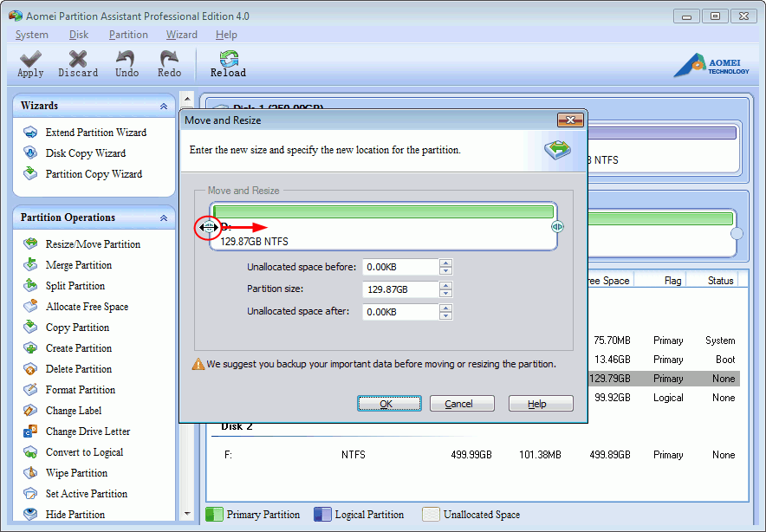Reload disk information with the Reload icon
Viewport: 766px width, 532px height.
pos(227,63)
